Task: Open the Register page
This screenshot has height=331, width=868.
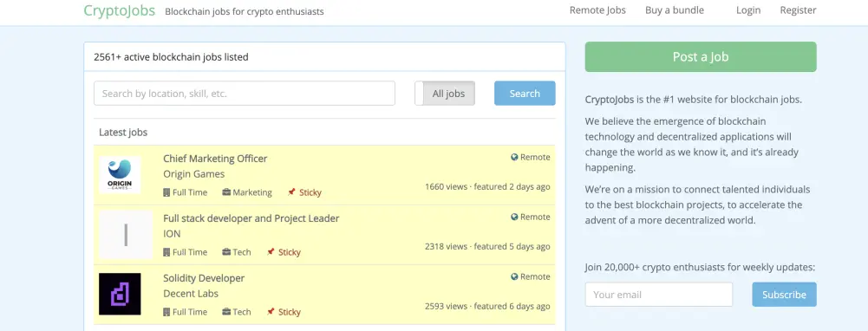Action: coord(798,10)
